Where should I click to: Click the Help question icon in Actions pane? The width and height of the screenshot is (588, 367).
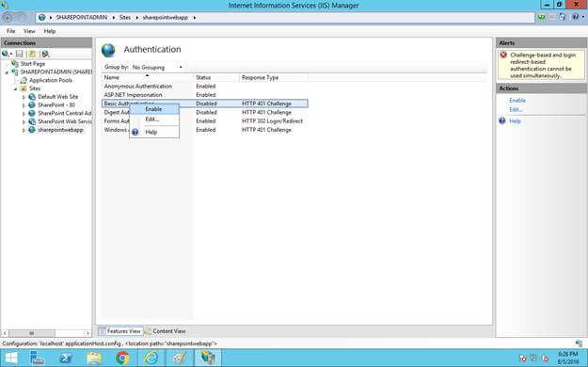click(x=502, y=120)
